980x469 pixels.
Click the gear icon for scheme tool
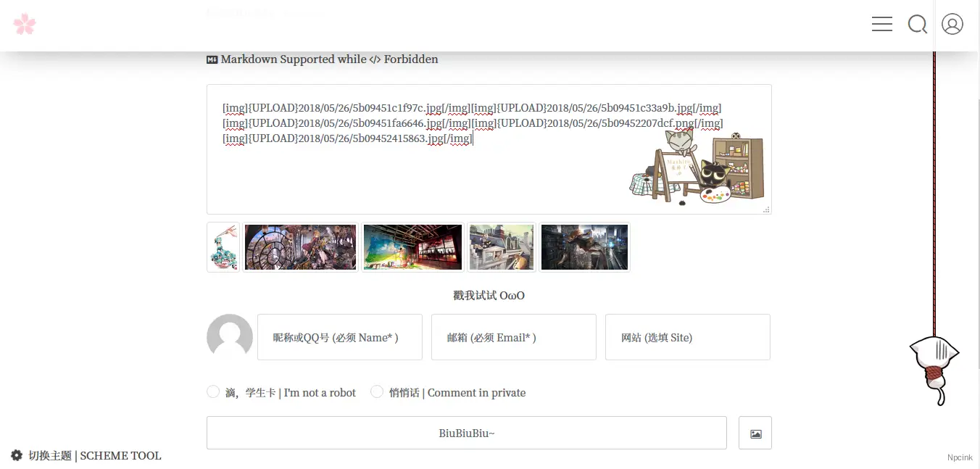[x=17, y=455]
